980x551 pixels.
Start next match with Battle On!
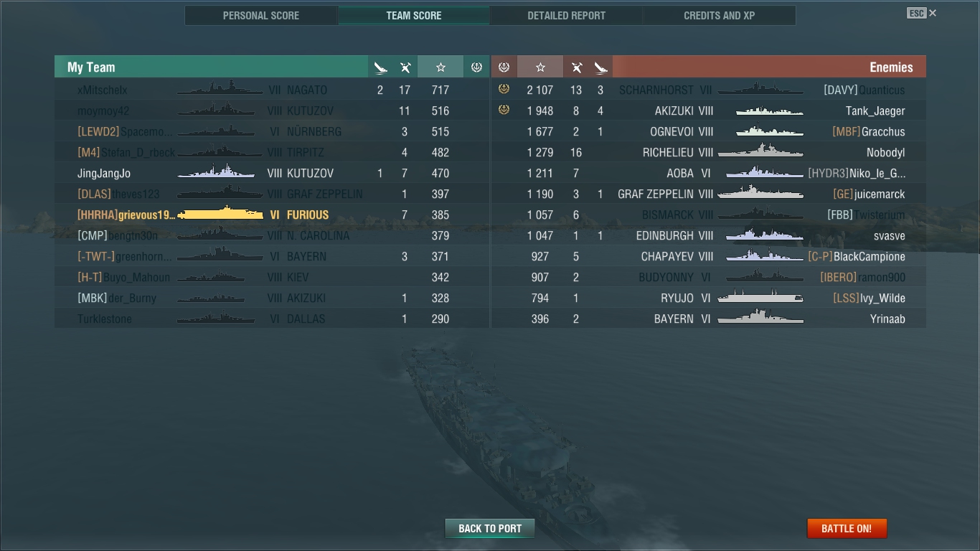click(847, 529)
